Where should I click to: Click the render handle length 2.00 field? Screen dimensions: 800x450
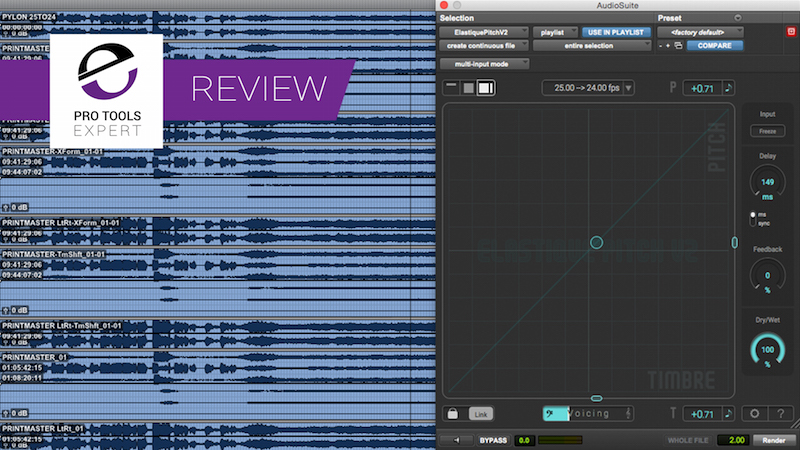tap(735, 440)
